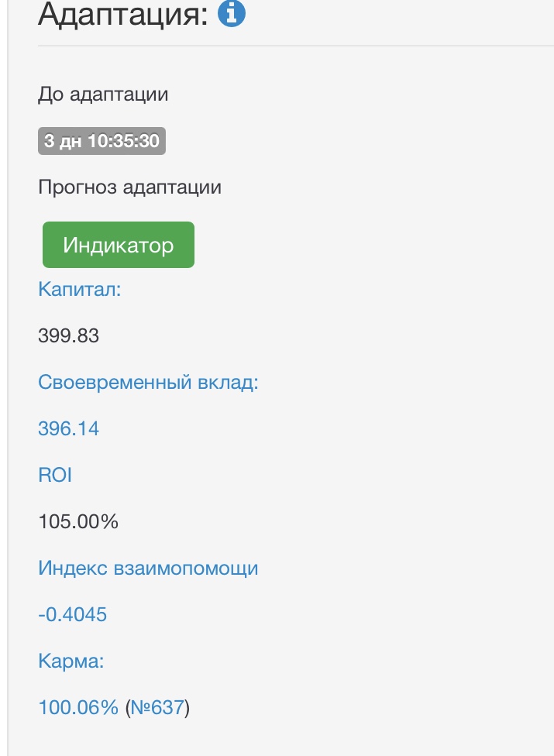Select the До адаптации label
The height and width of the screenshot is (756, 554).
point(103,95)
